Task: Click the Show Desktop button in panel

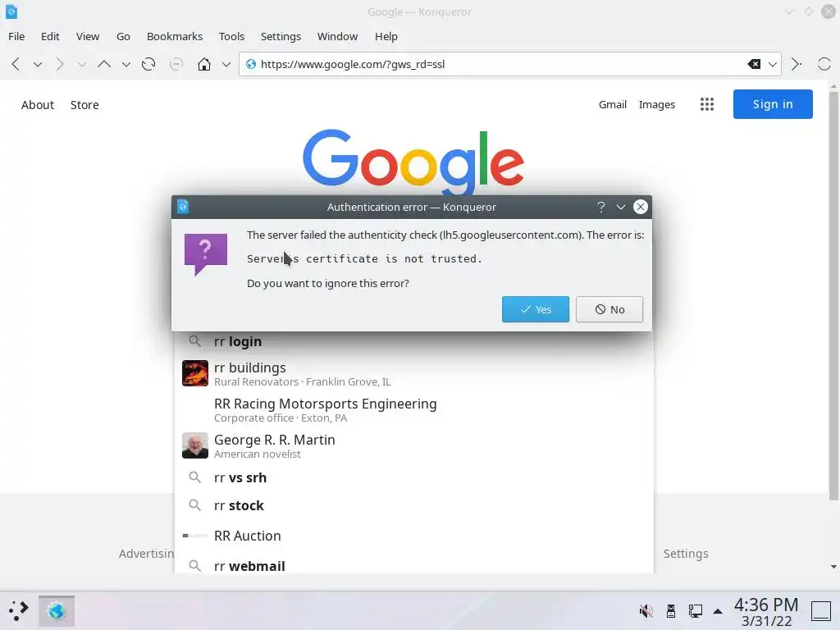Action: coord(820,610)
